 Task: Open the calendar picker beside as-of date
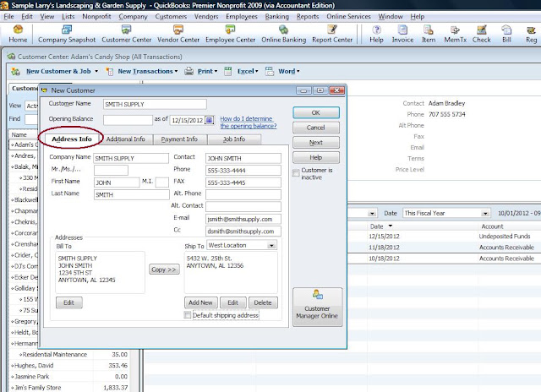[209, 120]
